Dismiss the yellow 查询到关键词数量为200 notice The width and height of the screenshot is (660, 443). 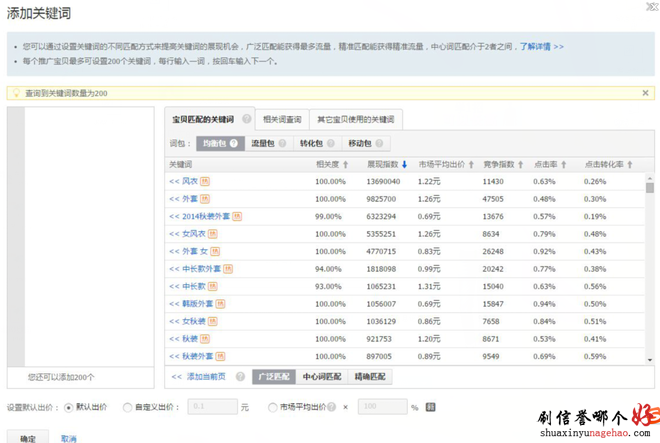645,93
